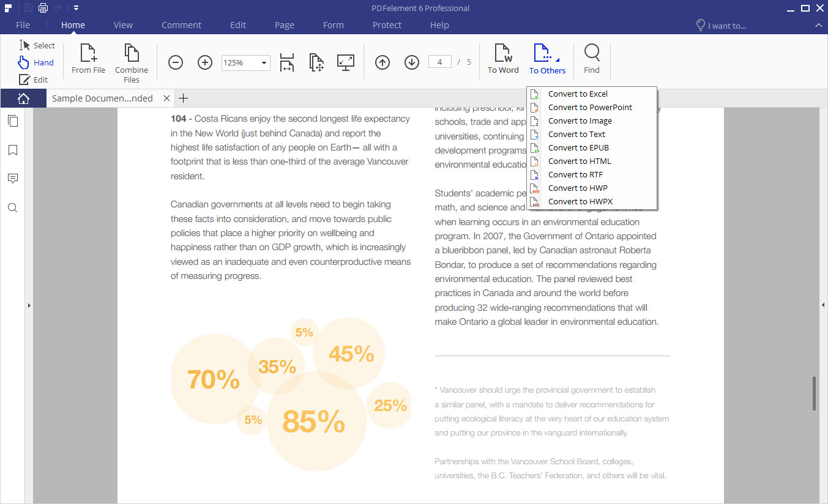Expand the right panel arrow
828x504 pixels.
[x=823, y=305]
